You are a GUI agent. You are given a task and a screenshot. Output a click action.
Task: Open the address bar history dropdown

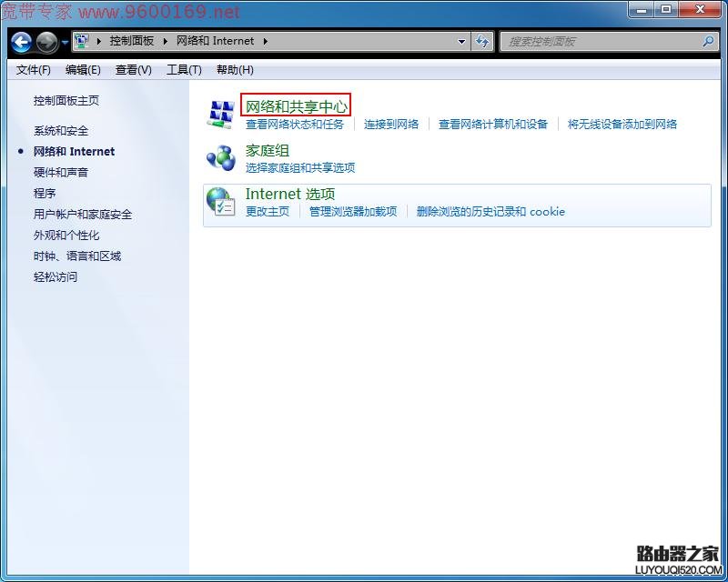click(462, 42)
